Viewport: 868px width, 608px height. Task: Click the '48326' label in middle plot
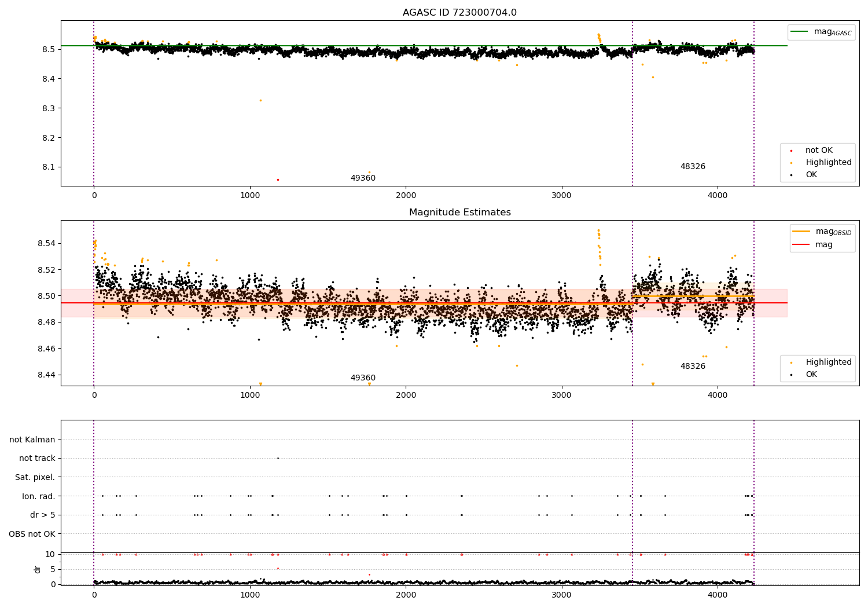[x=693, y=367]
